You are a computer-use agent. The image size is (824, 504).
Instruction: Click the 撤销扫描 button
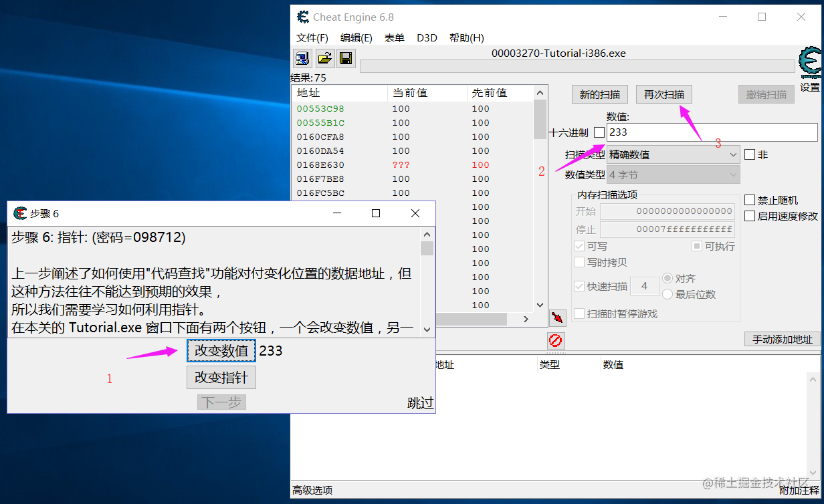(766, 95)
